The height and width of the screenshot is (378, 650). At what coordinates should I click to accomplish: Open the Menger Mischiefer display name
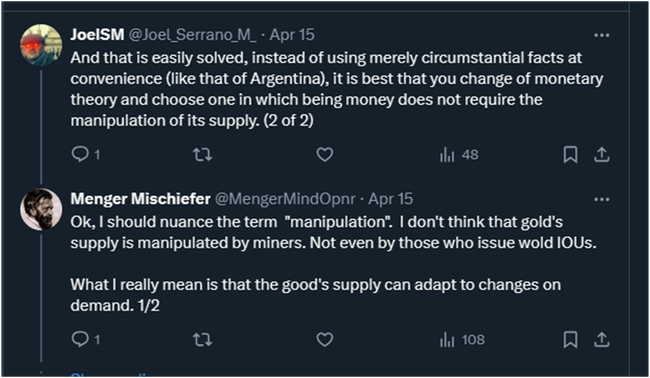(141, 199)
